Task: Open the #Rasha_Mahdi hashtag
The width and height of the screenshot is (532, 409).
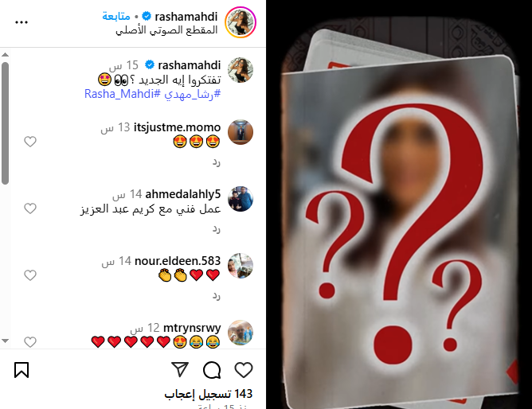Action: coord(123,94)
